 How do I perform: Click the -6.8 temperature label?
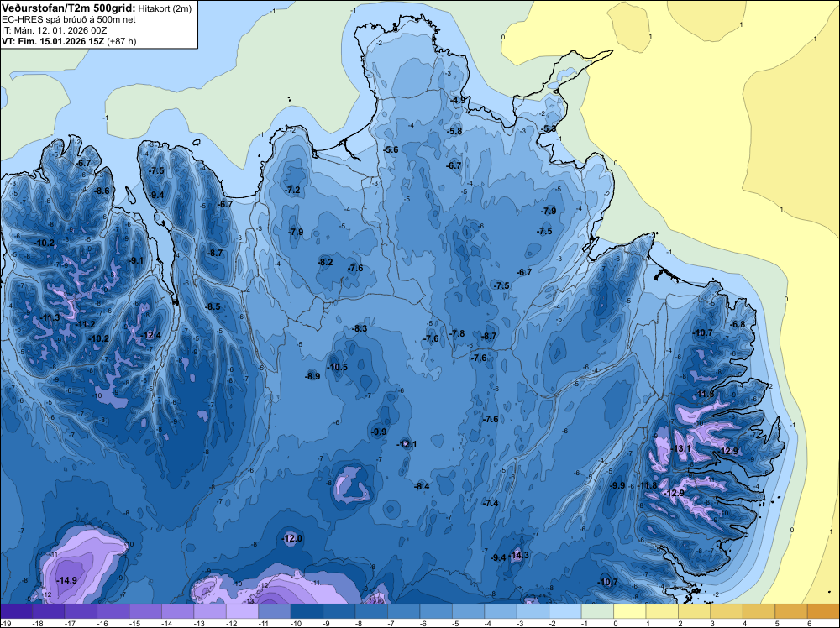[738, 324]
